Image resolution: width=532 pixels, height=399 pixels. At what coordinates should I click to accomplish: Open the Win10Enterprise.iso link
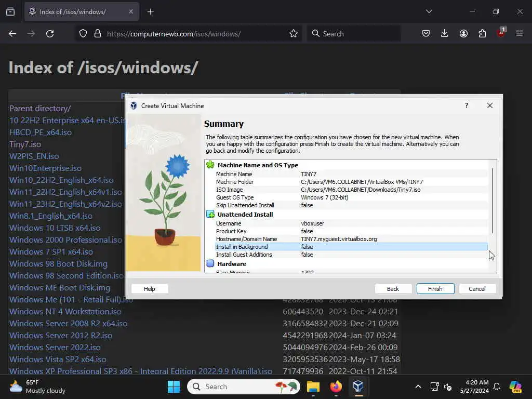46,168
